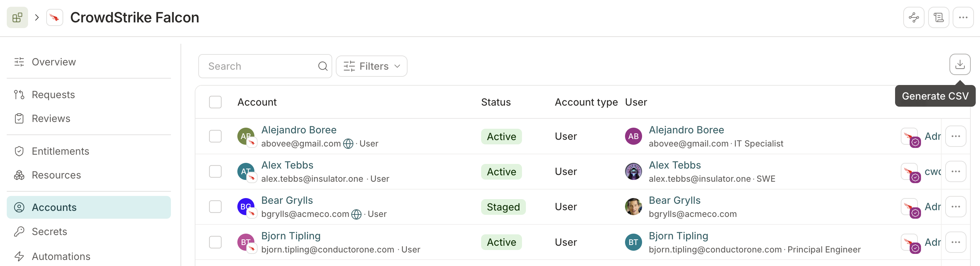This screenshot has height=266, width=980.
Task: Click the entitlement icon in the Alex Tebbs row
Action: click(911, 173)
